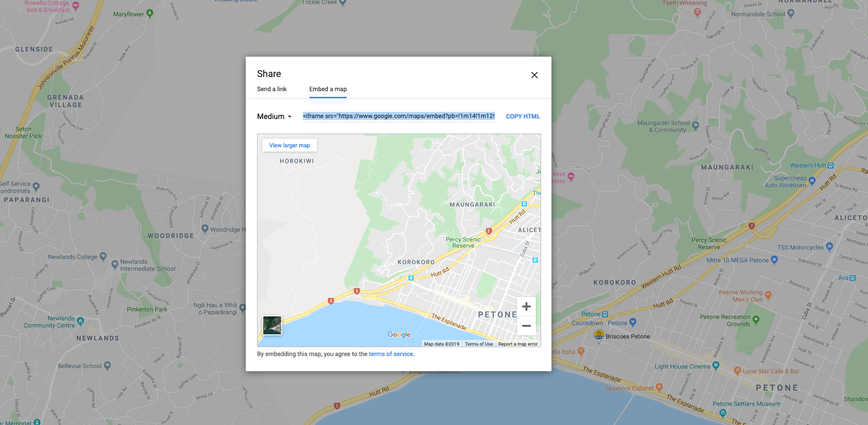Click the Newlands Community Centre pin
Screen dimensions: 868x425
click(x=80, y=321)
